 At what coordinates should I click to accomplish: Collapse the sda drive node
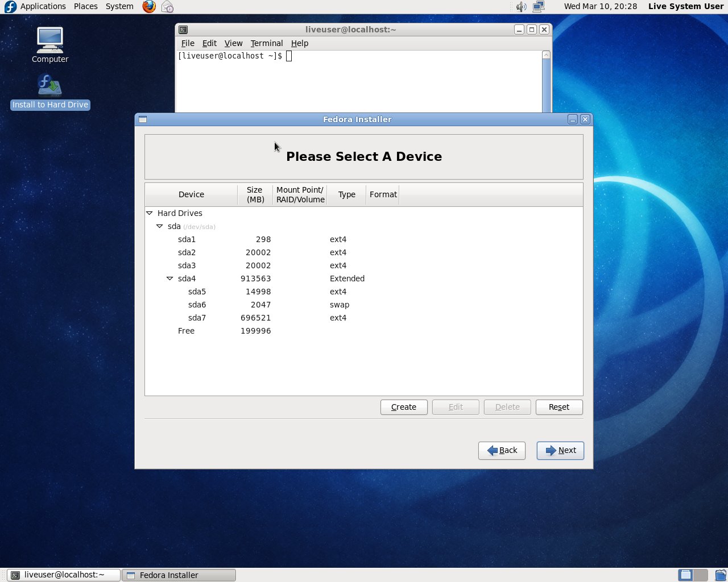[x=160, y=226]
